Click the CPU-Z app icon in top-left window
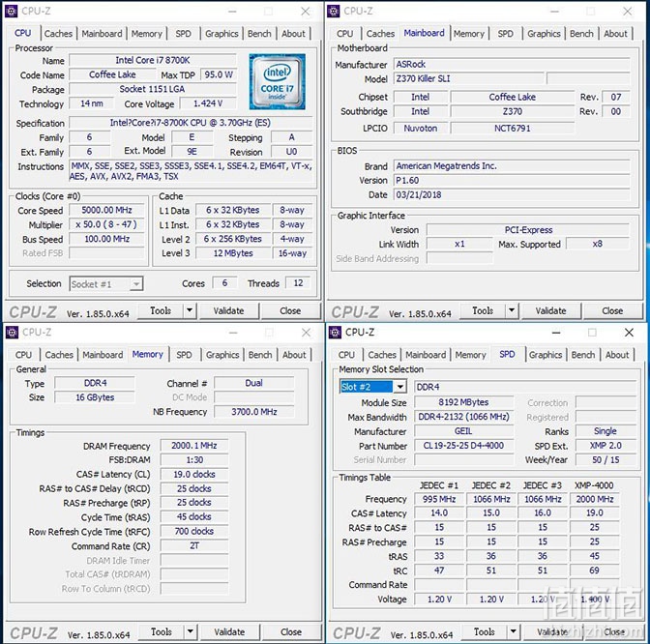This screenshot has height=644, width=650. (12, 12)
